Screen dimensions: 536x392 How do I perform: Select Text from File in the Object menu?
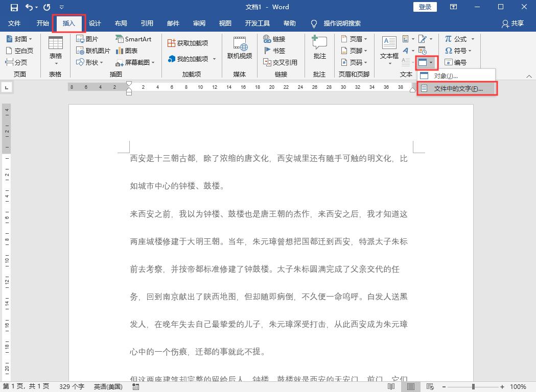coord(458,88)
